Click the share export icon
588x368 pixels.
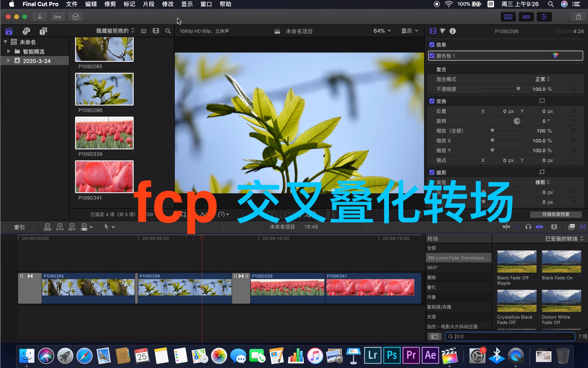click(578, 17)
